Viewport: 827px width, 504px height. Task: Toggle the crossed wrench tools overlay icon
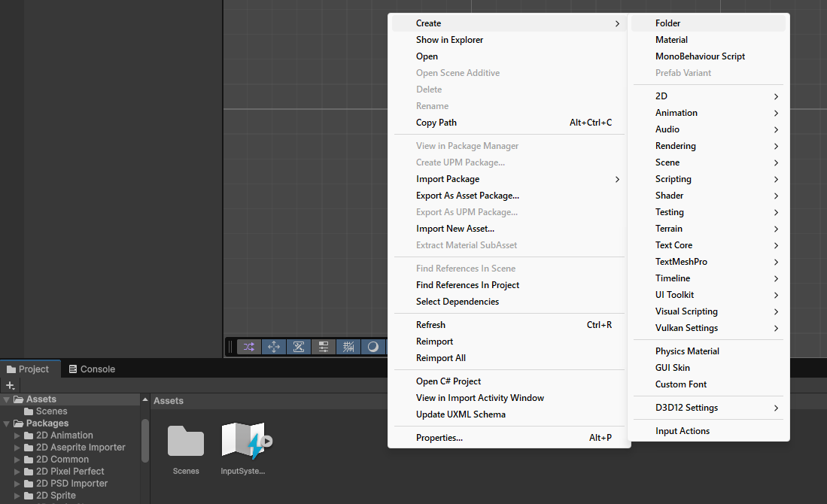pos(299,347)
